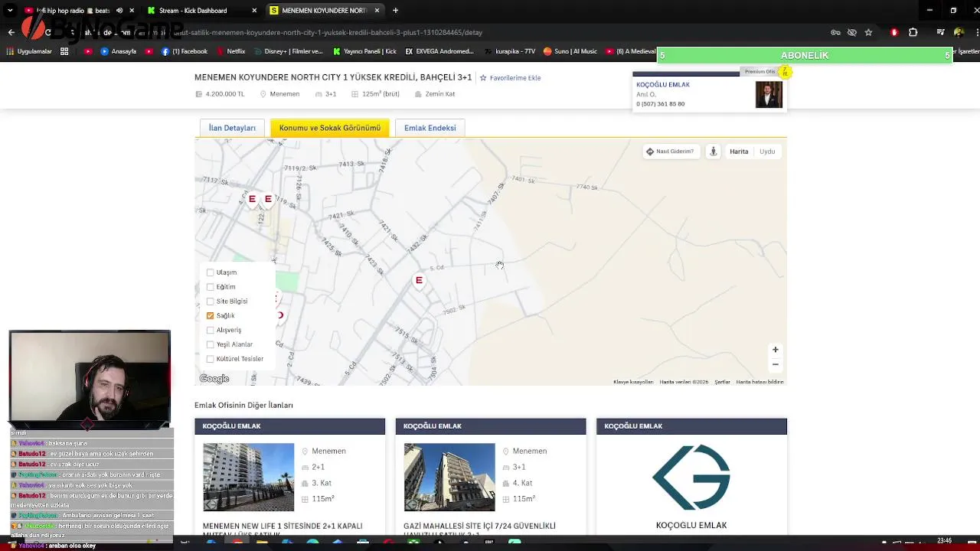Tick the Site Bilgisi checkbox
Image resolution: width=980 pixels, height=551 pixels.
click(x=211, y=302)
